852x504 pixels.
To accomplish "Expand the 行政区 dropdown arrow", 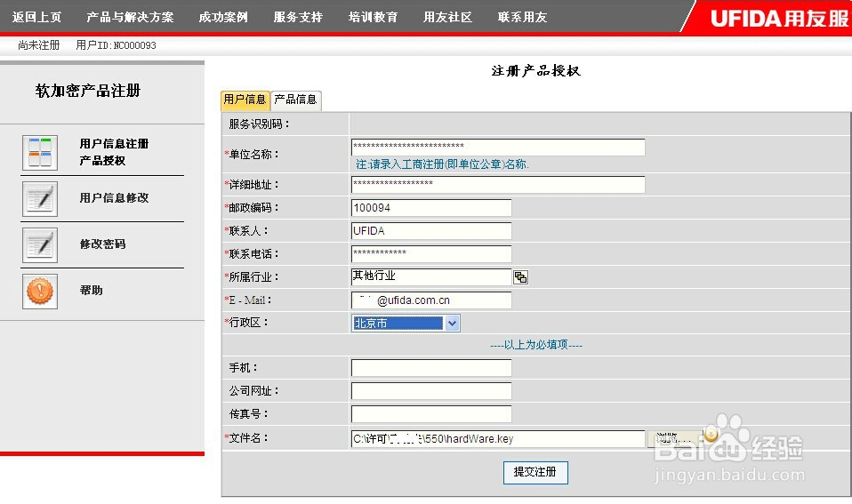I will point(452,324).
